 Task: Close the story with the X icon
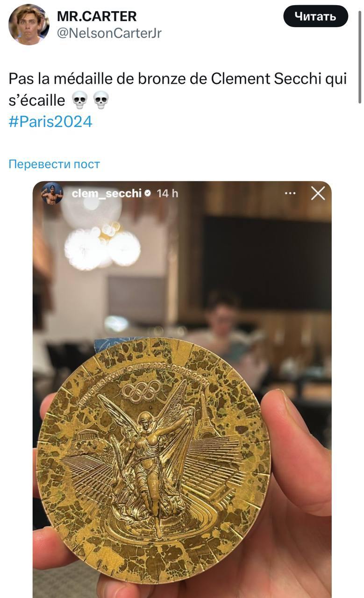click(318, 193)
